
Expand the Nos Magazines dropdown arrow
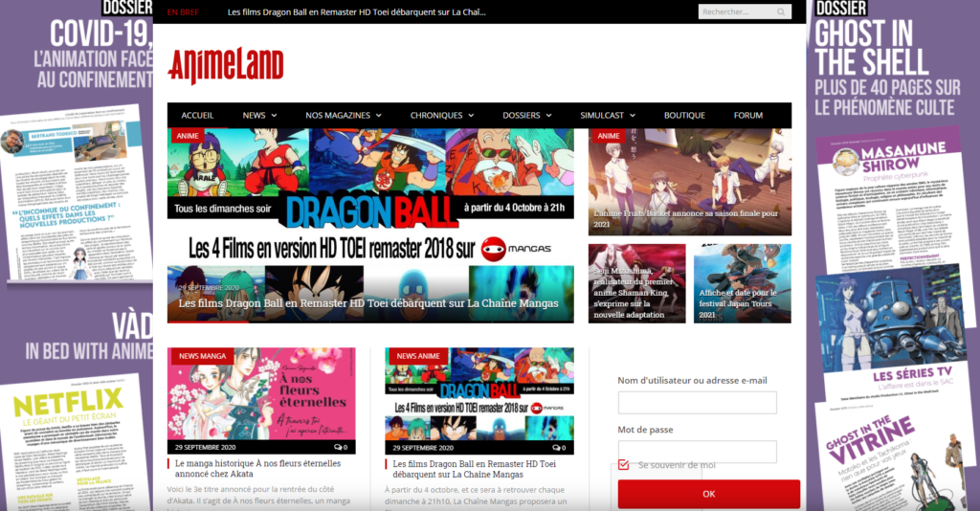coord(379,116)
